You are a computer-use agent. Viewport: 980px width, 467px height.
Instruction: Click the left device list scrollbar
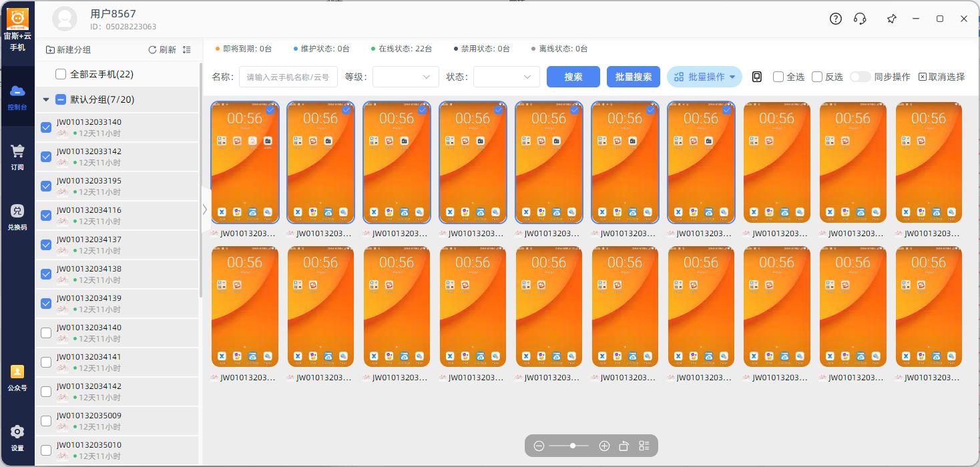tap(201, 180)
